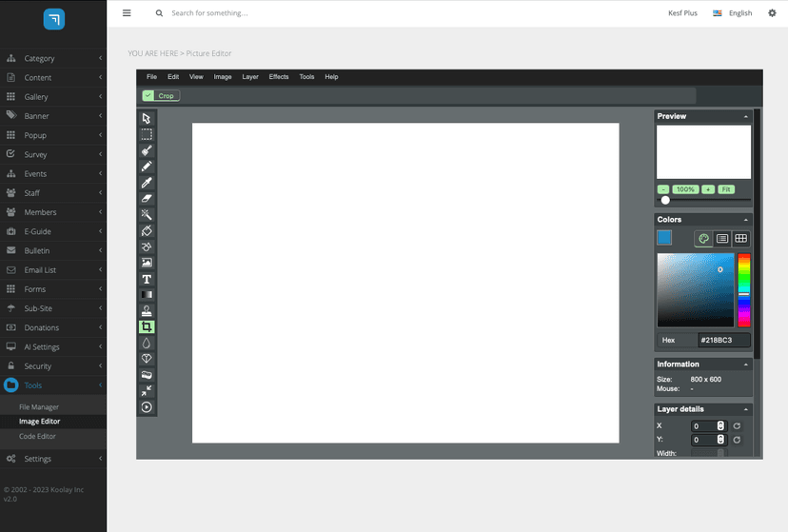788x532 pixels.
Task: Open Code Editor in sidebar
Action: click(x=37, y=436)
